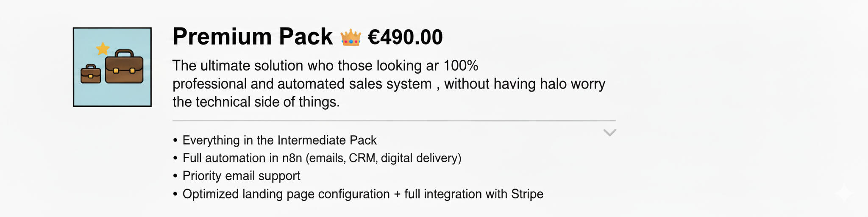Click the faint sparkle icon in the corner
The height and width of the screenshot is (217, 868).
[844, 193]
